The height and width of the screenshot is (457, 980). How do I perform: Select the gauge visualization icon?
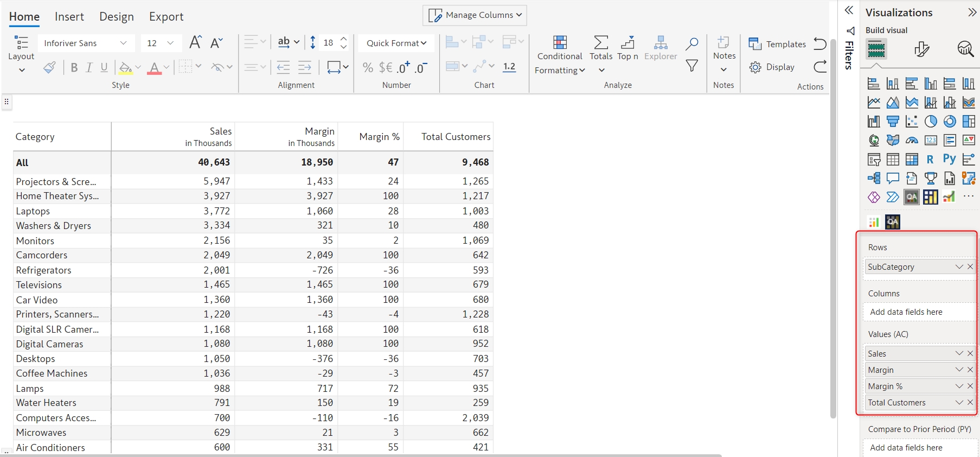[x=912, y=141]
